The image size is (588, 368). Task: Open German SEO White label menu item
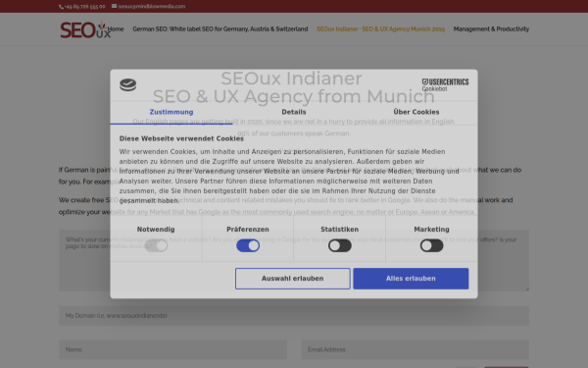(220, 28)
